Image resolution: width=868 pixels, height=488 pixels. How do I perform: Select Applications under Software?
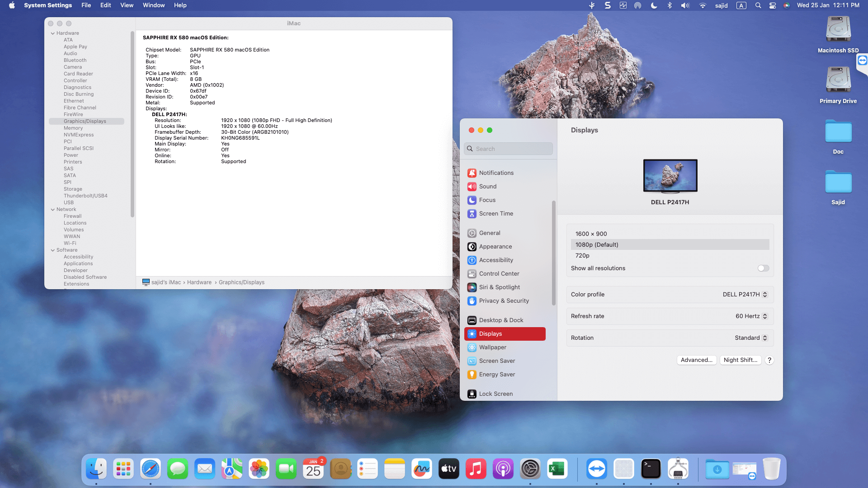[x=78, y=264]
